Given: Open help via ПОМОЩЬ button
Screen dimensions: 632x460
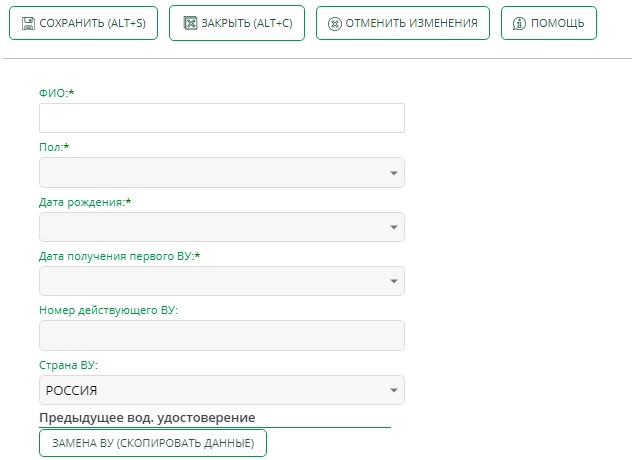Looking at the screenshot, I should tap(549, 23).
